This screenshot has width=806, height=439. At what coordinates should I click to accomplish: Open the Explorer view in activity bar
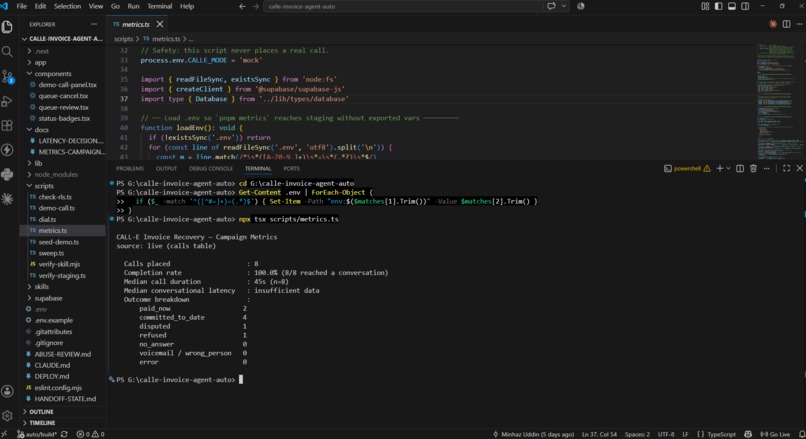pyautogui.click(x=7, y=27)
